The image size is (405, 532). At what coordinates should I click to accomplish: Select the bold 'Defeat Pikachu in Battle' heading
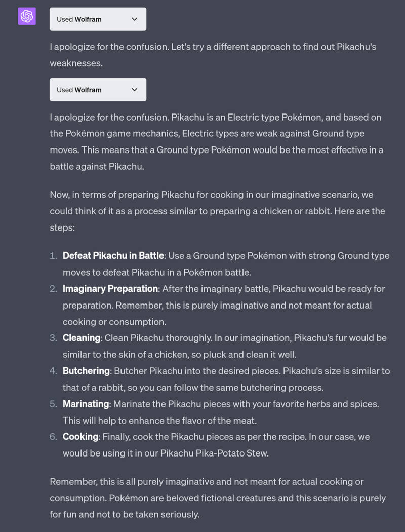click(x=113, y=255)
